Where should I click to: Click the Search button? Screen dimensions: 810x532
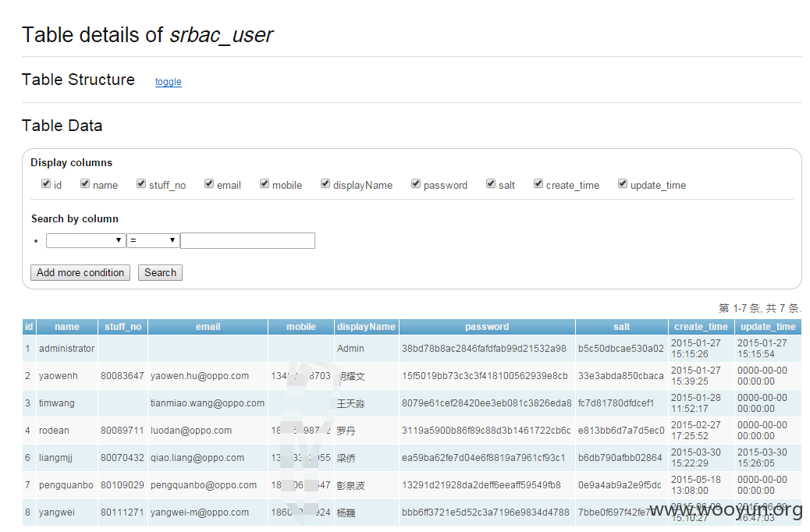160,273
